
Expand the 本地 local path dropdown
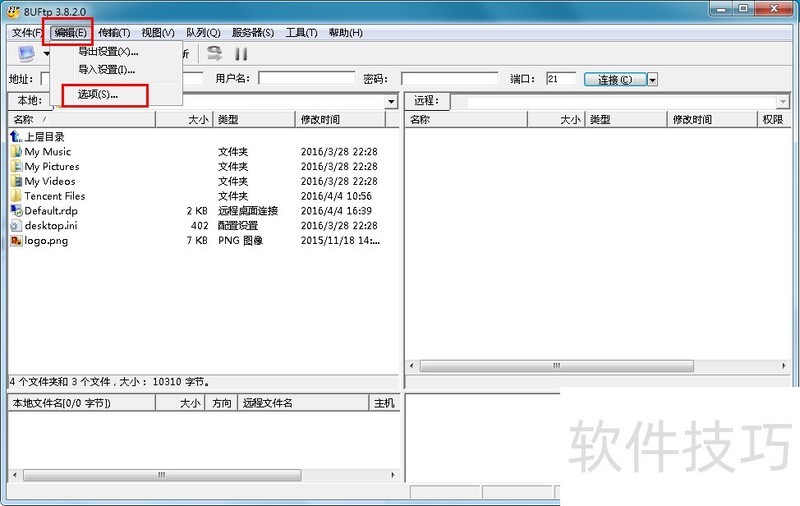pyautogui.click(x=391, y=102)
